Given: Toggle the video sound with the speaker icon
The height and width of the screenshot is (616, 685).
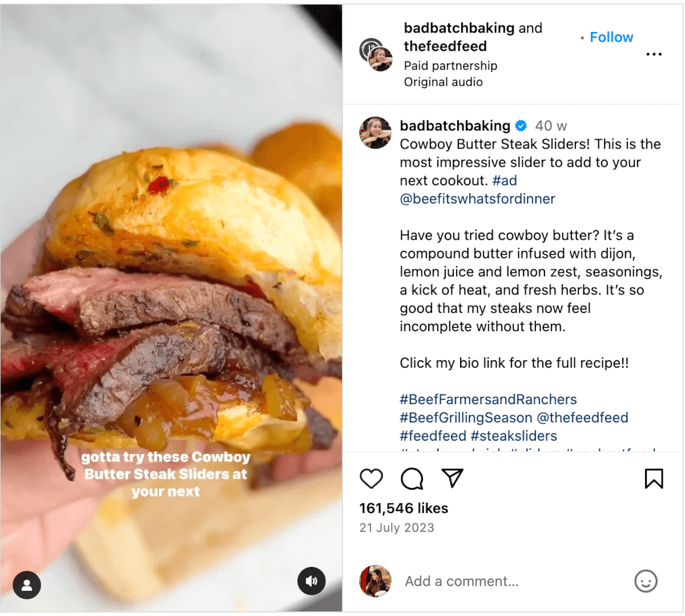Looking at the screenshot, I should click(x=312, y=581).
